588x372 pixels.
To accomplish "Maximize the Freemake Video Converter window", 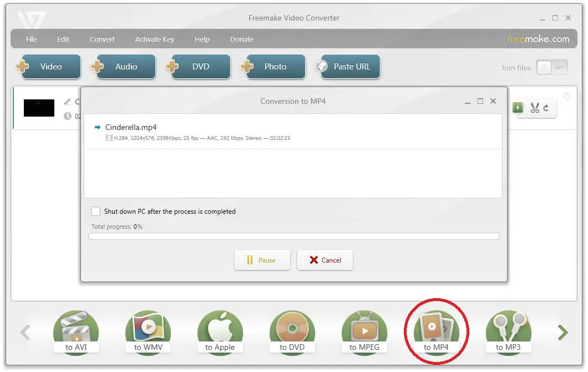I will (555, 18).
